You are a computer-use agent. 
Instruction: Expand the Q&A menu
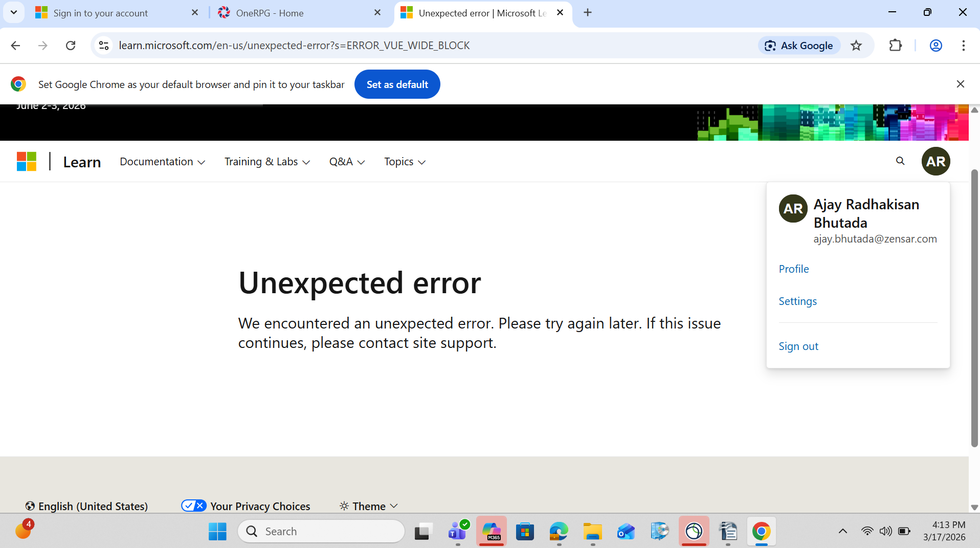[x=347, y=162]
